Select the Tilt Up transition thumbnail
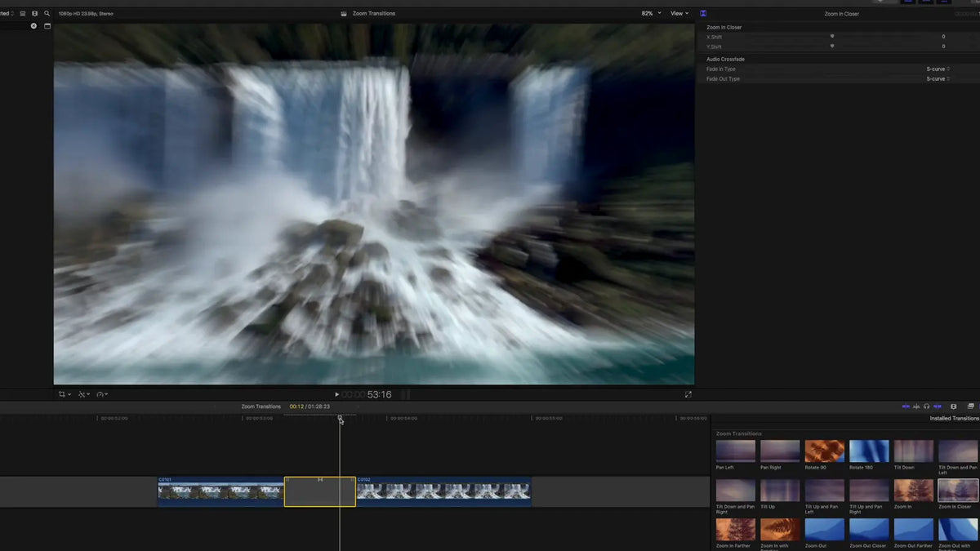980x551 pixels. [x=780, y=490]
